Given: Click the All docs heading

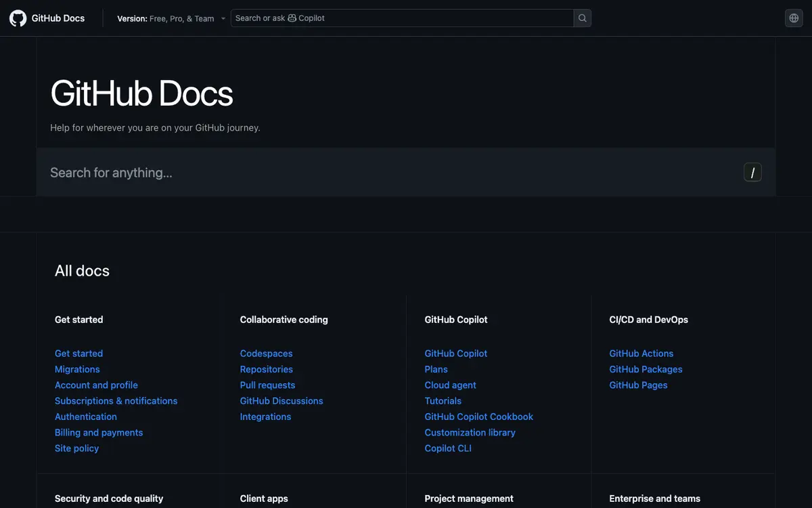Looking at the screenshot, I should tap(82, 271).
